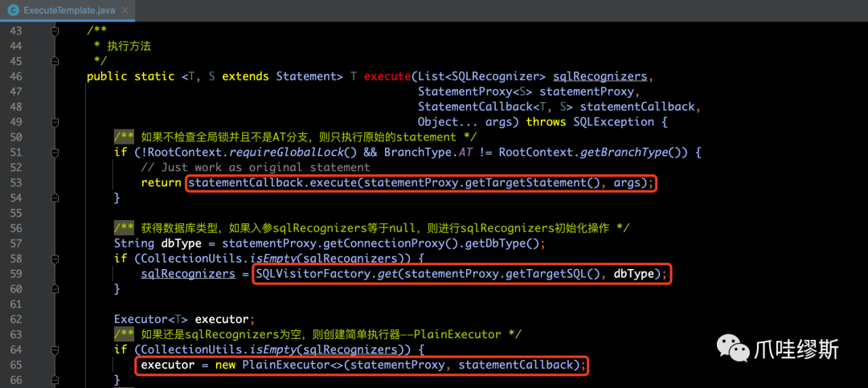Click line number 53 in the gutter

(x=16, y=182)
